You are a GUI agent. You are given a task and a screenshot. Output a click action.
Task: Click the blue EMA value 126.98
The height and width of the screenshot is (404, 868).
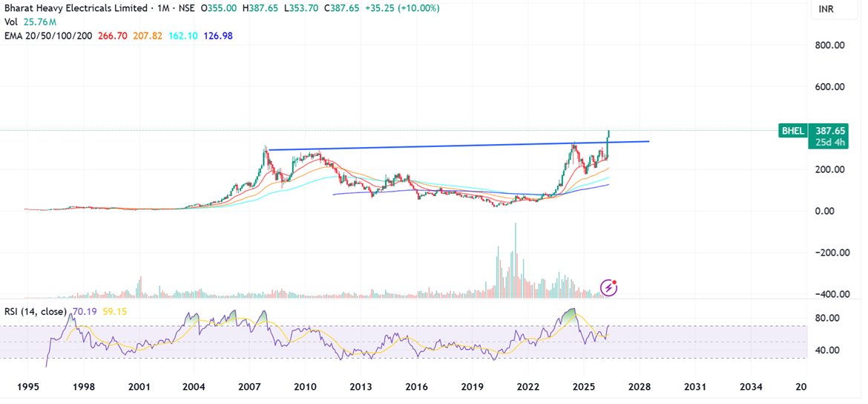click(218, 36)
